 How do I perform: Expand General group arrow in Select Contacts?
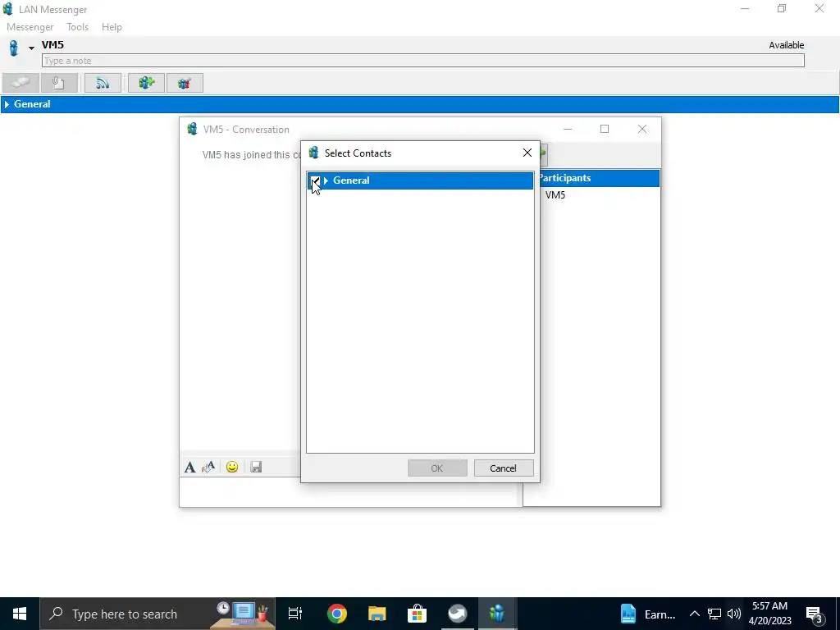click(326, 180)
